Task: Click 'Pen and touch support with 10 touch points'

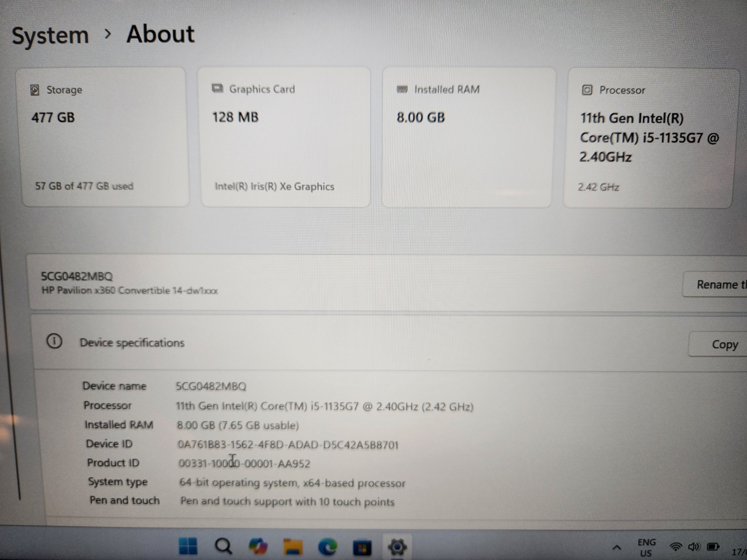Action: click(x=287, y=502)
